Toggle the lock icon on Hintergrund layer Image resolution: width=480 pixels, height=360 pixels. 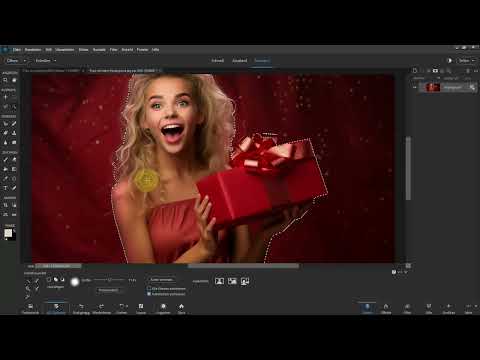click(472, 87)
